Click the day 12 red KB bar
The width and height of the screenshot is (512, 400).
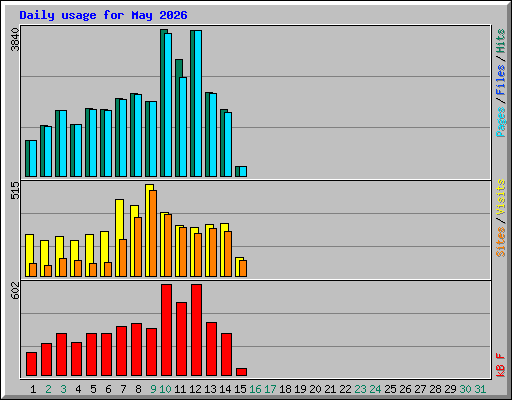[x=196, y=330]
